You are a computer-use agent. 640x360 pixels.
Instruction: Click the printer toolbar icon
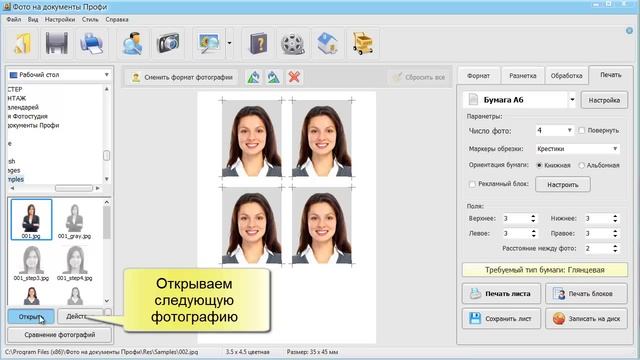(x=91, y=43)
